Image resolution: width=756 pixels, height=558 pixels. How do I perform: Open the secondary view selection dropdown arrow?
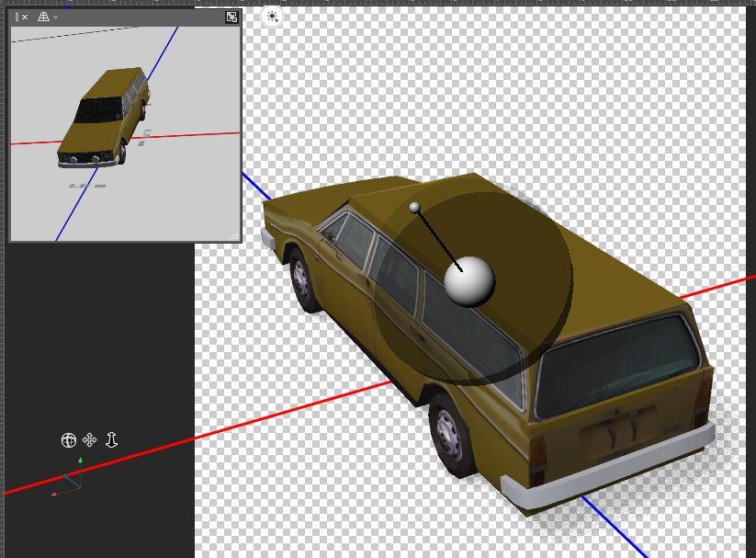[56, 17]
